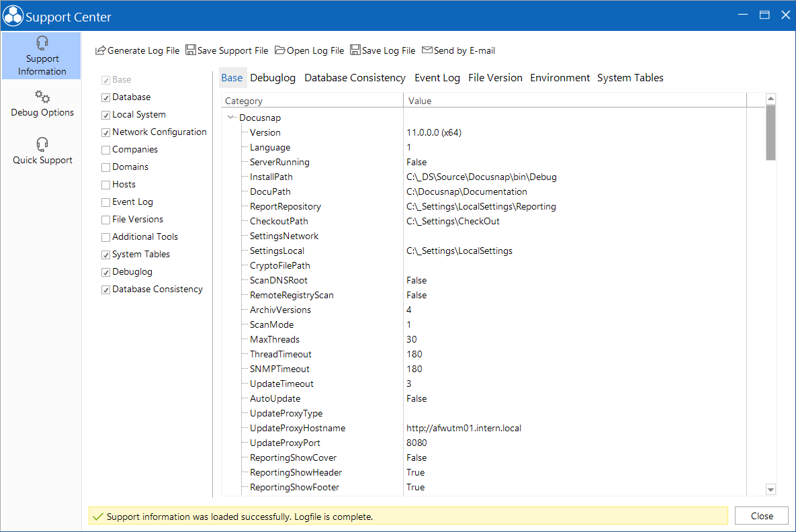Switch to the Debuglog tab
Viewport: 796px width, 532px height.
273,78
